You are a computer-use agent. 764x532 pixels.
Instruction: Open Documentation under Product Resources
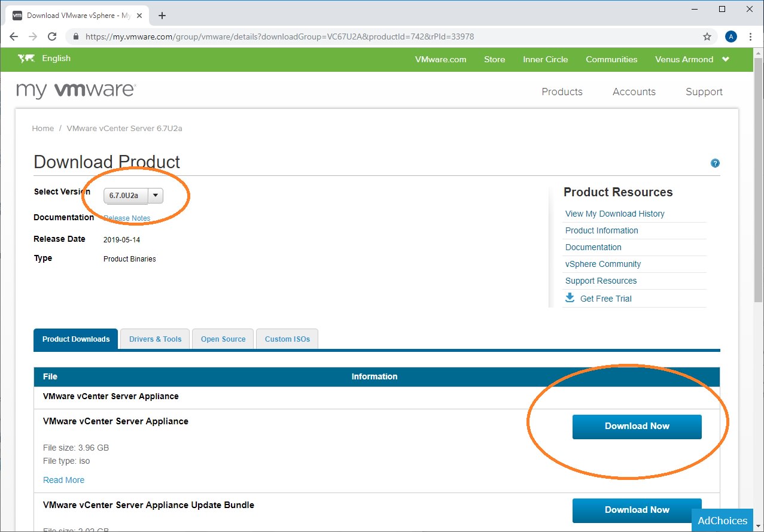[x=593, y=247]
